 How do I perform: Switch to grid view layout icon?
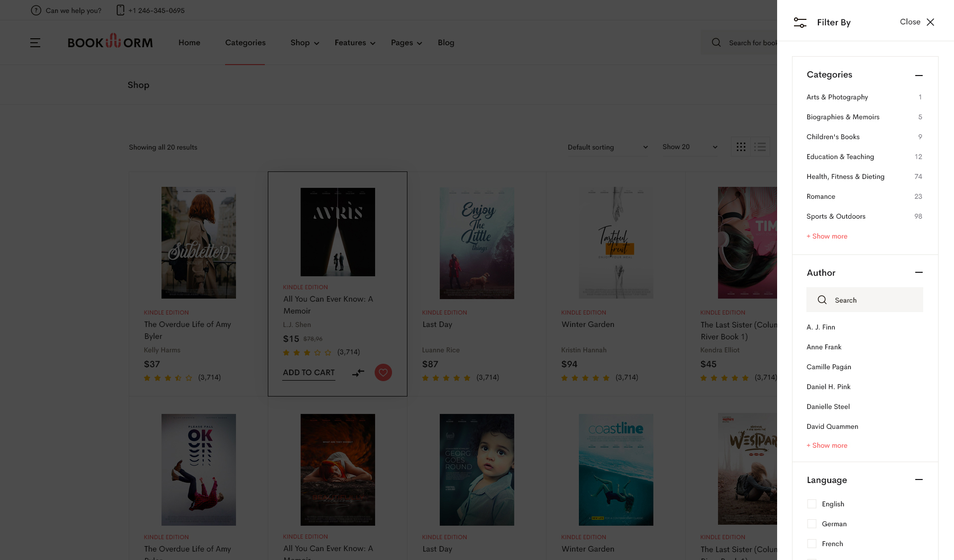pyautogui.click(x=741, y=147)
